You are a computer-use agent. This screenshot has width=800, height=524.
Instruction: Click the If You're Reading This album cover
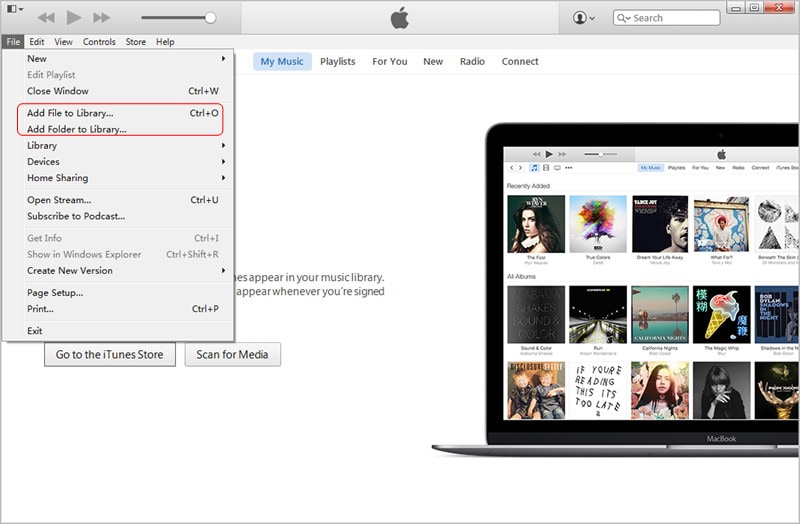pyautogui.click(x=598, y=390)
